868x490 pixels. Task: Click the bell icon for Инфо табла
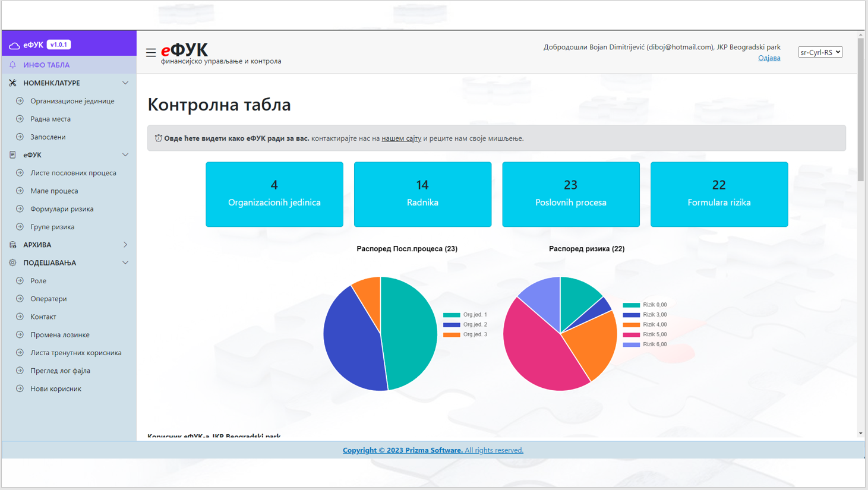click(12, 65)
